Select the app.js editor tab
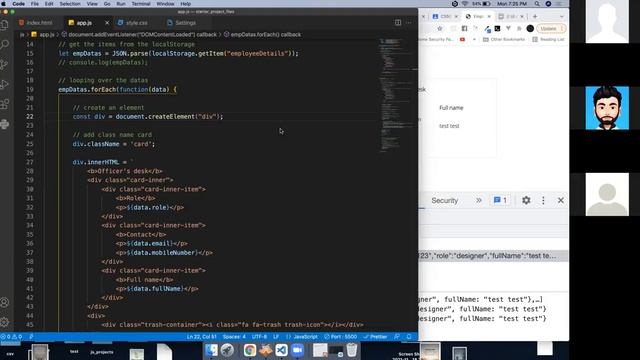The height and width of the screenshot is (360, 640). click(84, 23)
